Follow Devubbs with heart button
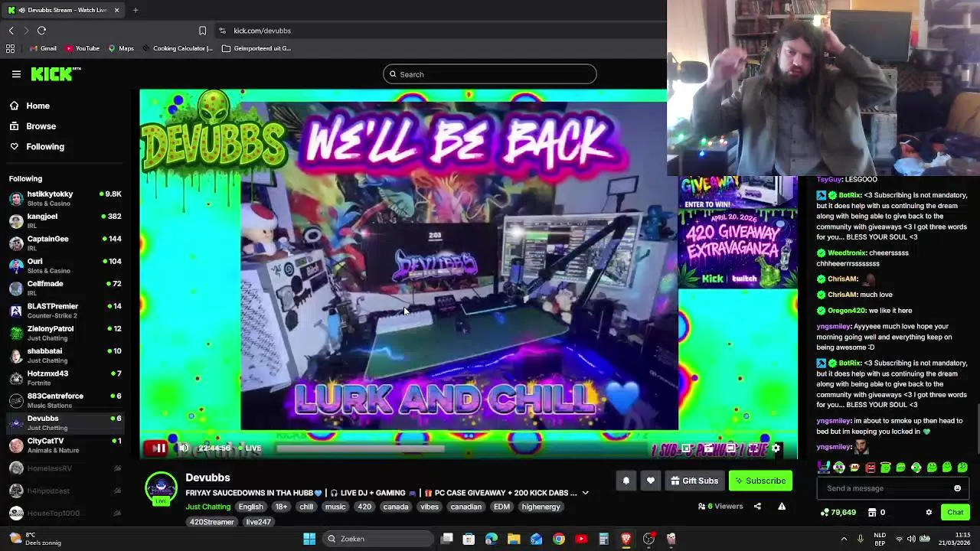Image resolution: width=980 pixels, height=551 pixels. coord(650,481)
